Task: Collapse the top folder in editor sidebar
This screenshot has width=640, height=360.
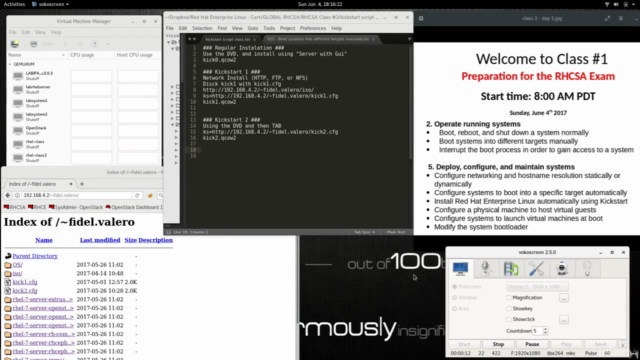Action: [x=169, y=42]
